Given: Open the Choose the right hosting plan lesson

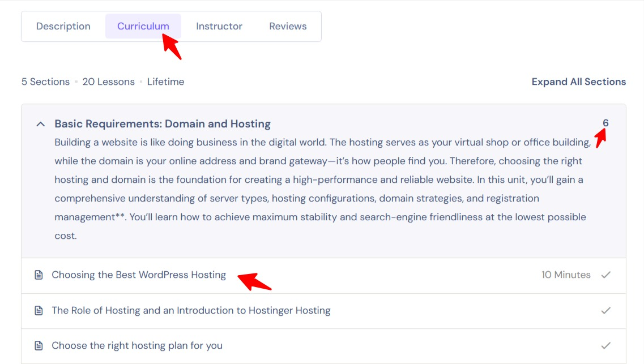Looking at the screenshot, I should coord(137,346).
